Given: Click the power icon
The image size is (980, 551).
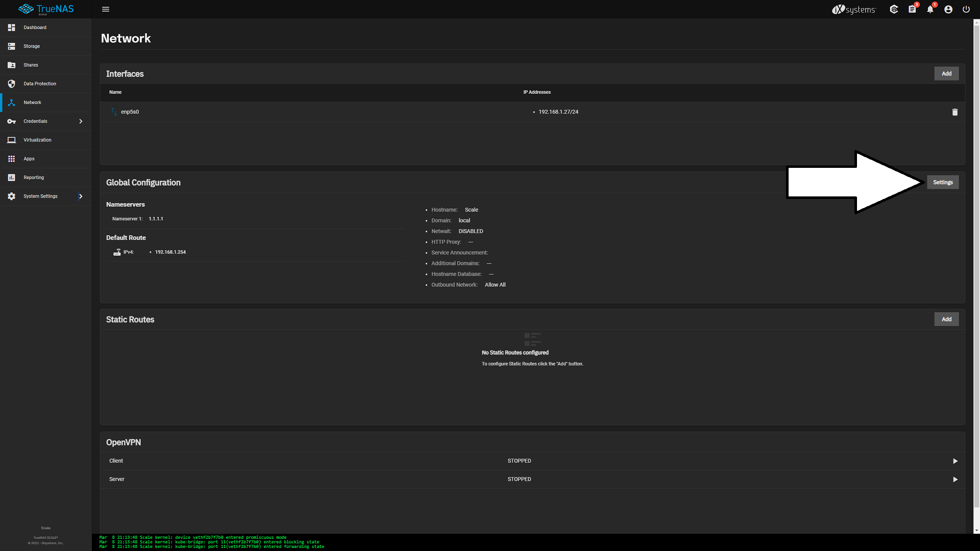Looking at the screenshot, I should 966,9.
